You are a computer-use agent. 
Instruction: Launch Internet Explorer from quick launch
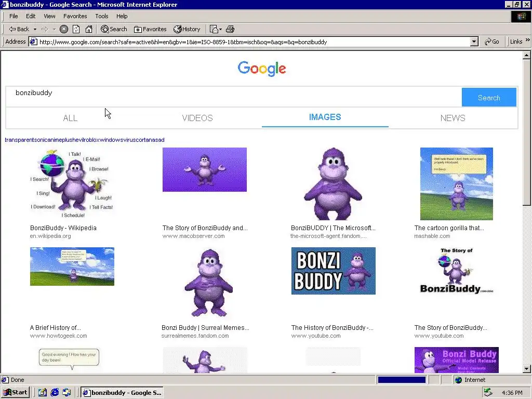pos(55,393)
